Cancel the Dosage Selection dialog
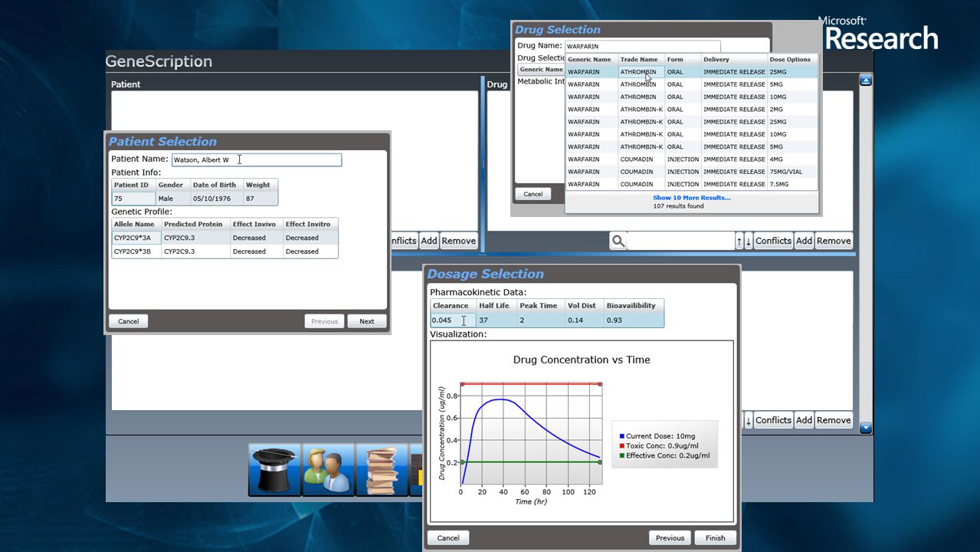Image resolution: width=980 pixels, height=552 pixels. (x=448, y=537)
